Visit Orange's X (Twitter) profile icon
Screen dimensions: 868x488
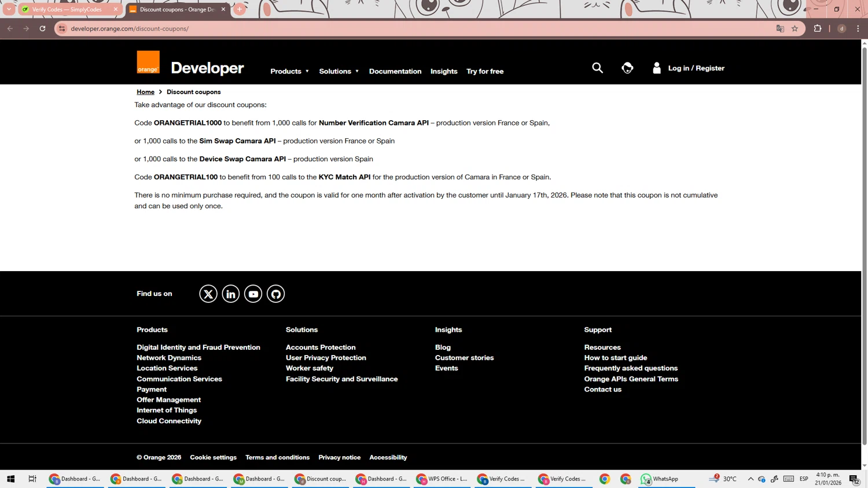208,294
